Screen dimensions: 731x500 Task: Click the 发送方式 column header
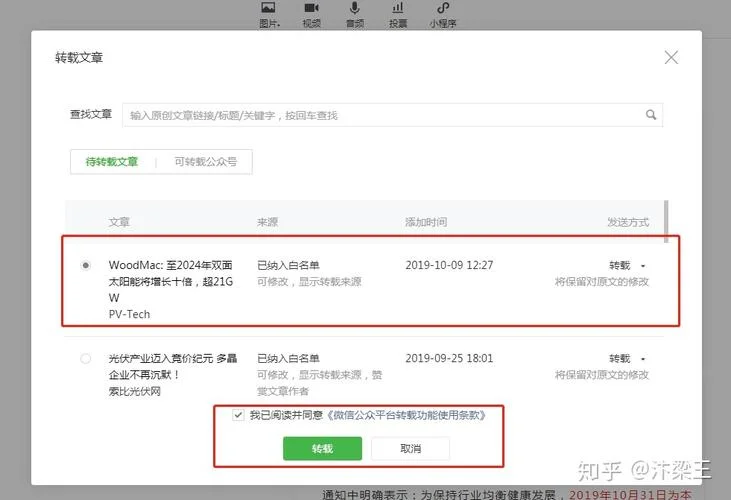(x=628, y=222)
